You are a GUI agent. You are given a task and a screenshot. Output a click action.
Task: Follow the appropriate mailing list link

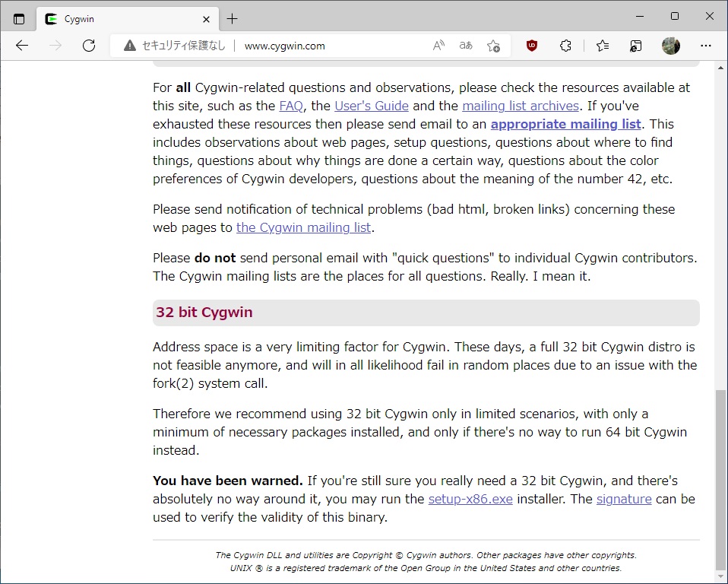point(566,124)
